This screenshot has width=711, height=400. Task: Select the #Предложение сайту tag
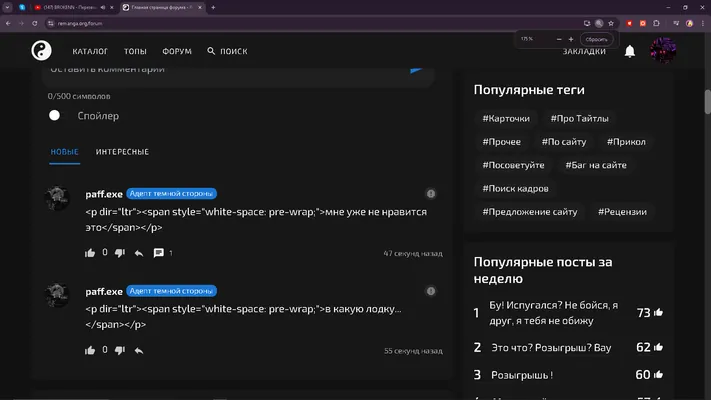click(x=530, y=212)
